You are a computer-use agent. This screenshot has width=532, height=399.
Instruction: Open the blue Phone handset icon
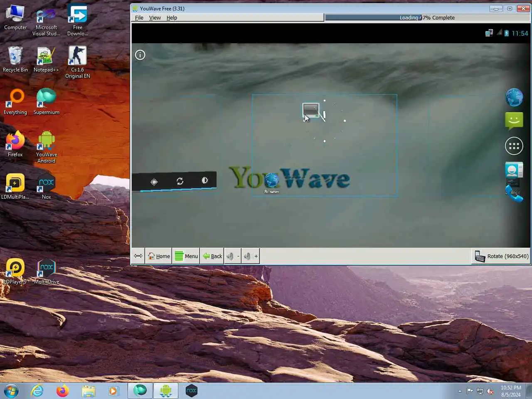514,194
